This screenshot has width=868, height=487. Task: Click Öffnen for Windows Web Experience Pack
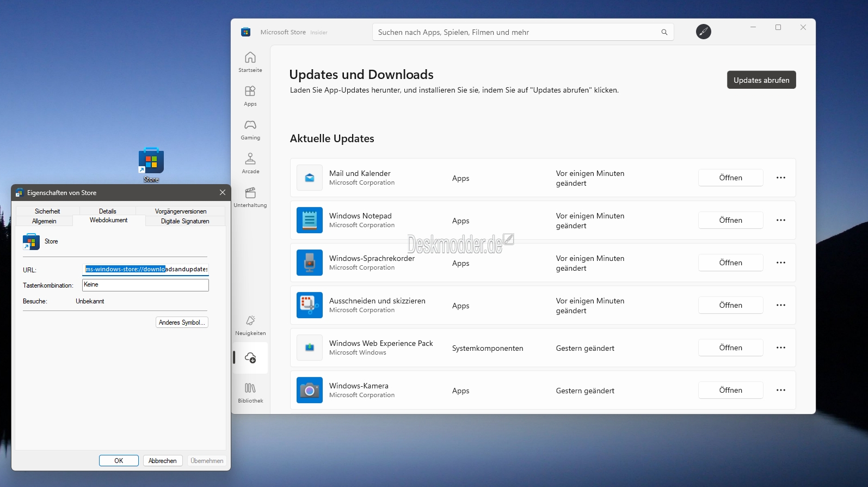point(730,348)
